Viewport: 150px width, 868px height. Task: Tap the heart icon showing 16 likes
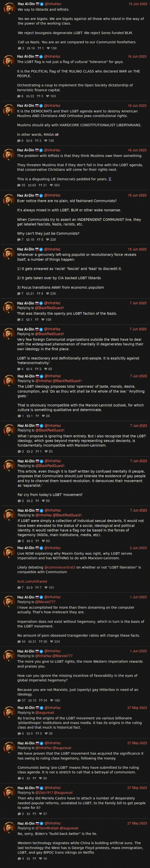click(40, 858)
